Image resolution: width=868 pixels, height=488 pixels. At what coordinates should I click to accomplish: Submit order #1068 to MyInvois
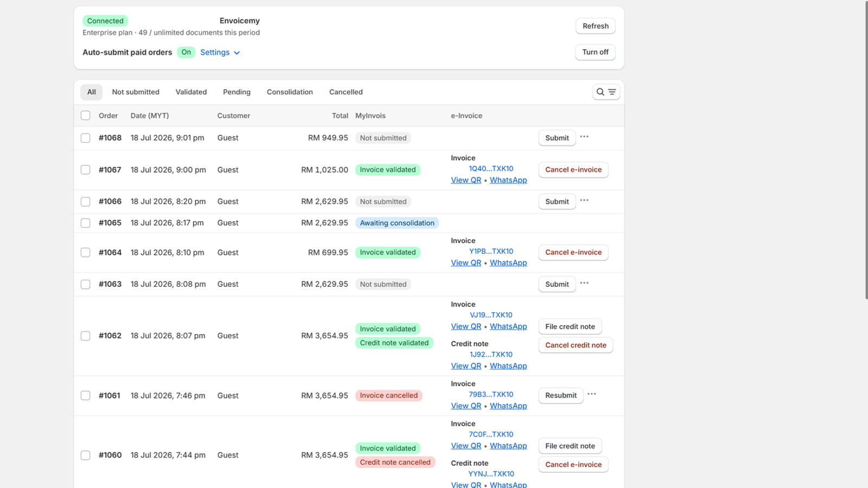coord(557,138)
